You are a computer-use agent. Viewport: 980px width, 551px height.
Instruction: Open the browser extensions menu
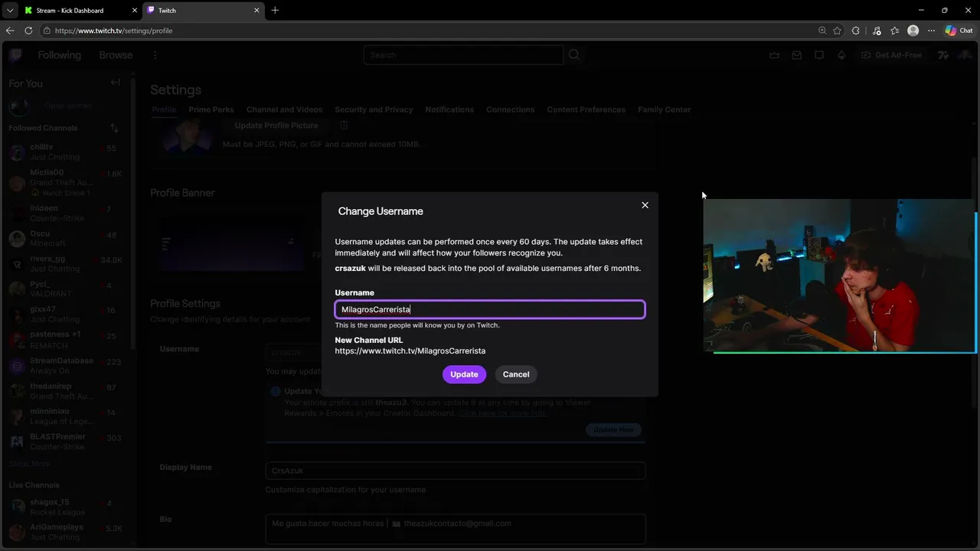click(x=856, y=31)
